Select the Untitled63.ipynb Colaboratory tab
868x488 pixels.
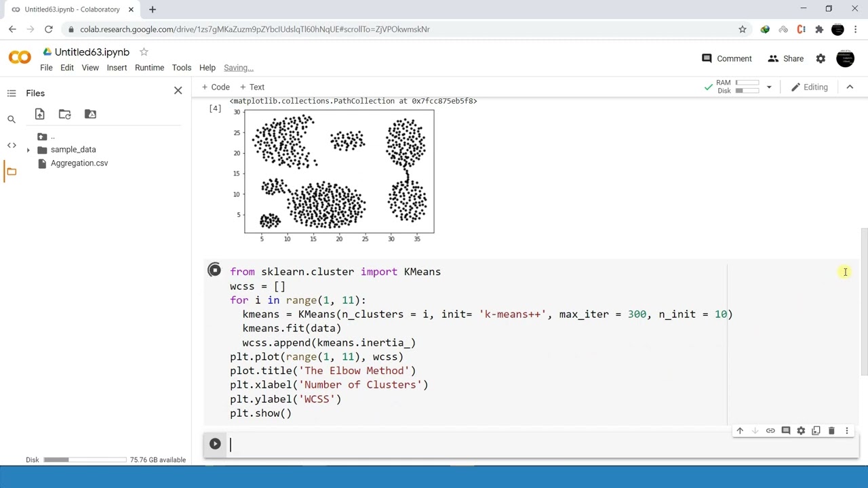[72, 9]
